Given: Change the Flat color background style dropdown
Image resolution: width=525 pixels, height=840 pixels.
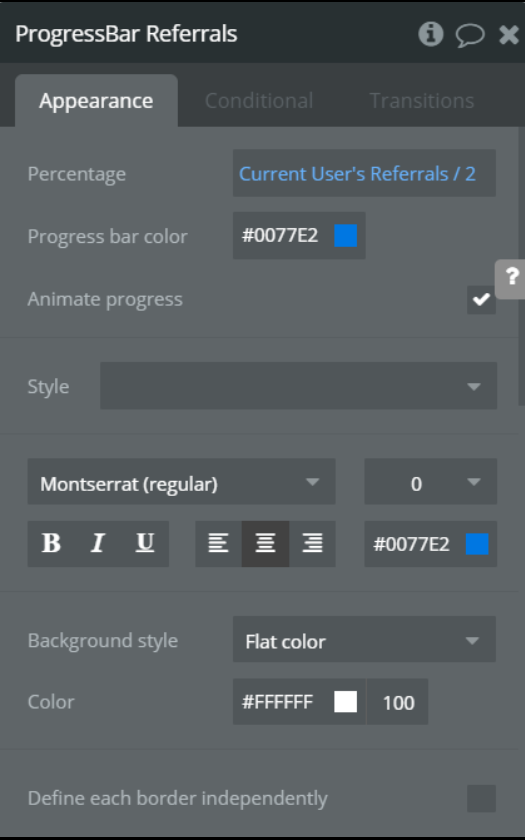Looking at the screenshot, I should coord(364,639).
